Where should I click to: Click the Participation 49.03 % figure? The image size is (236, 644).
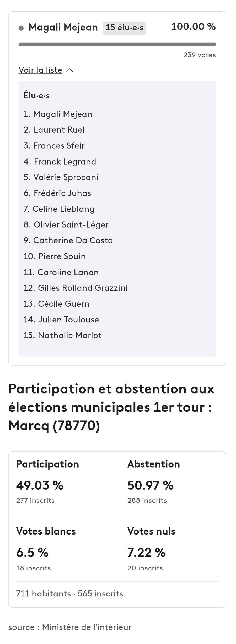click(x=40, y=485)
